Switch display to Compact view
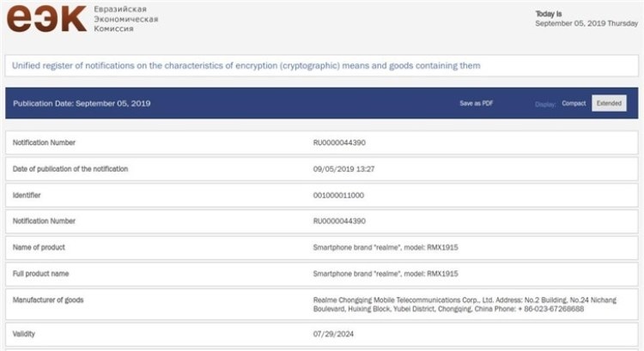This screenshot has width=644, height=351. (574, 103)
